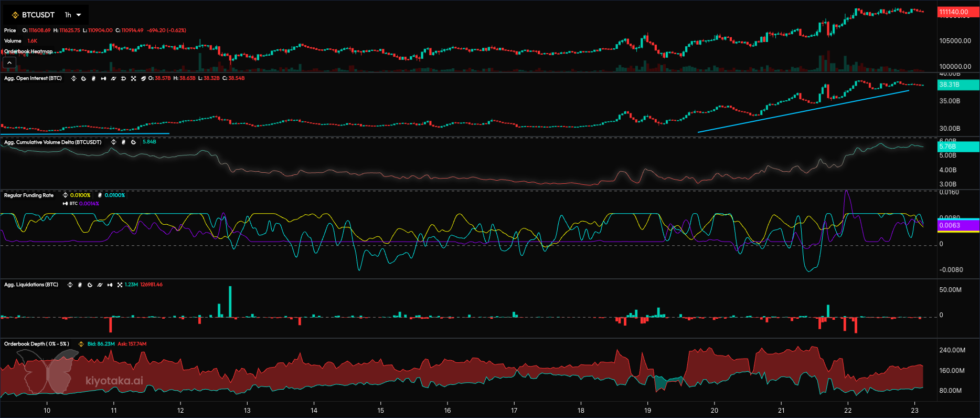Screen dimensions: 980x418
Task: Collapse the price panel indicator list chevron
Action: coord(9,62)
